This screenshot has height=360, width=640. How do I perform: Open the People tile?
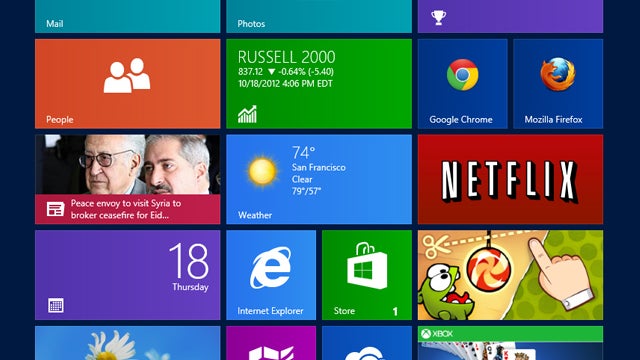[x=127, y=84]
